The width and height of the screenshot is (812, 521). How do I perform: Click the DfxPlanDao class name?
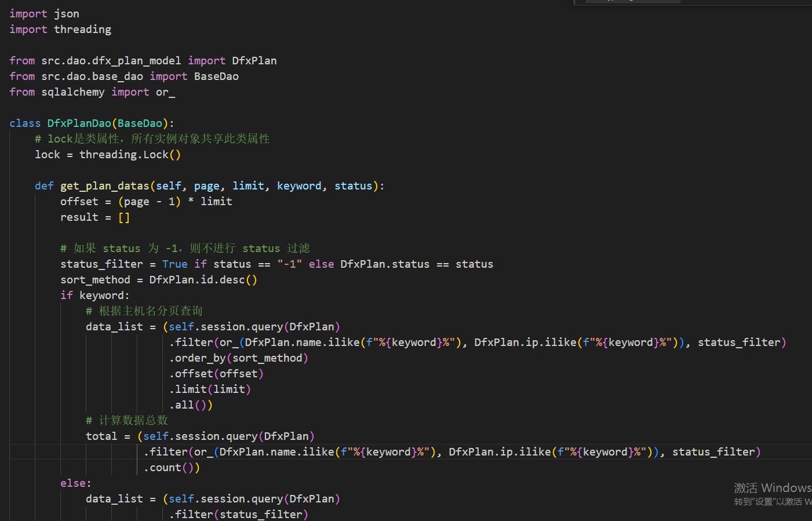(x=79, y=123)
